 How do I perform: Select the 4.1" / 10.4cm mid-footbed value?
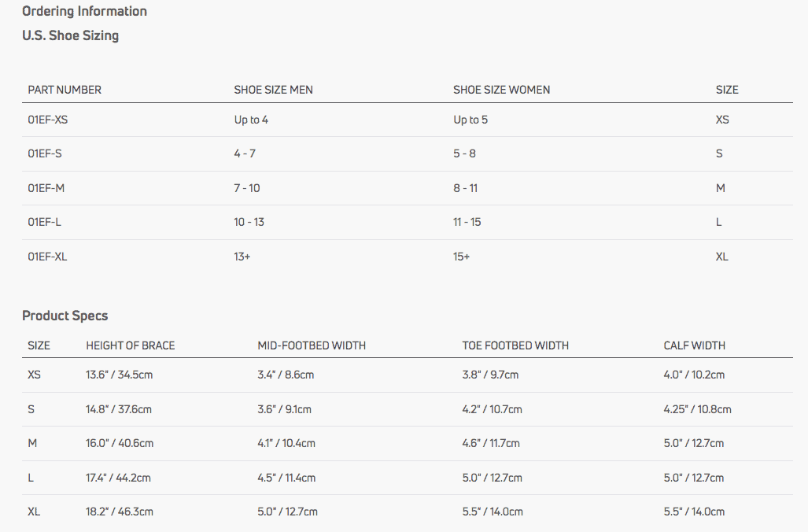pyautogui.click(x=286, y=443)
